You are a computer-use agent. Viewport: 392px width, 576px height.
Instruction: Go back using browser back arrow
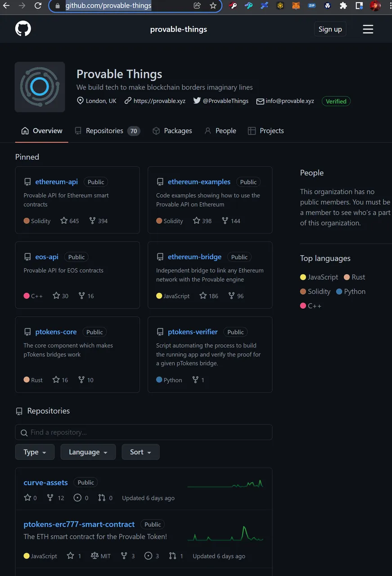pyautogui.click(x=6, y=6)
